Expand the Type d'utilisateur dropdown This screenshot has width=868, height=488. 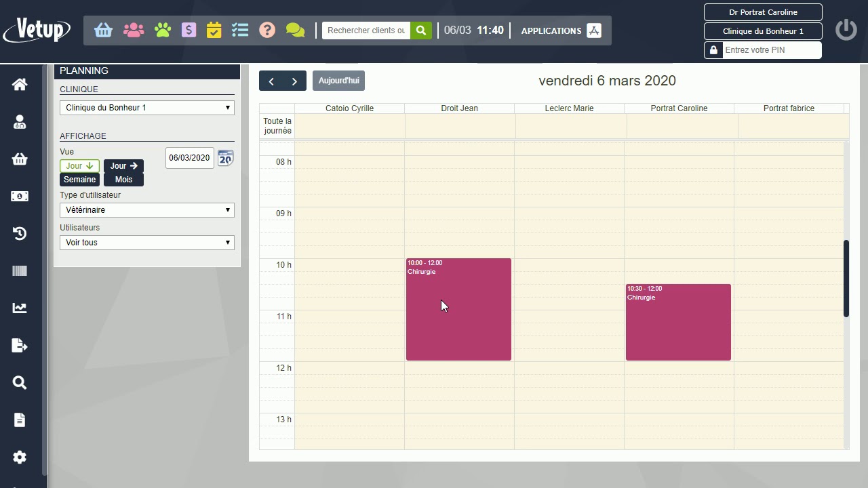tap(146, 209)
